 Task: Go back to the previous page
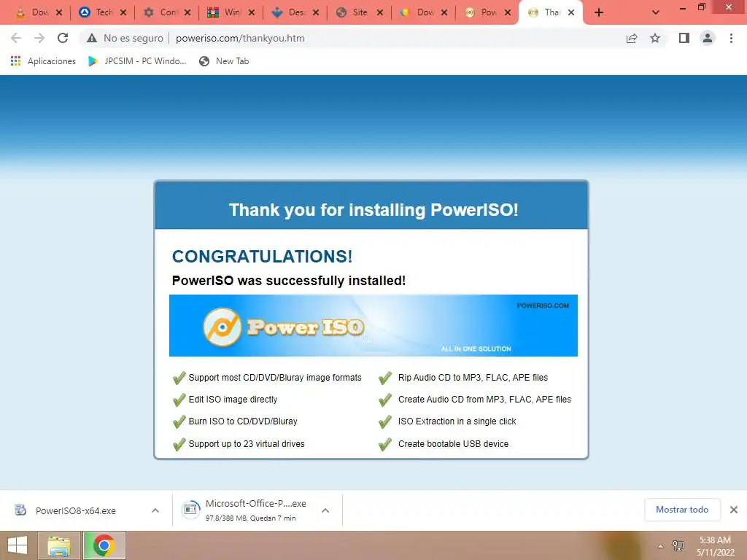(x=16, y=38)
